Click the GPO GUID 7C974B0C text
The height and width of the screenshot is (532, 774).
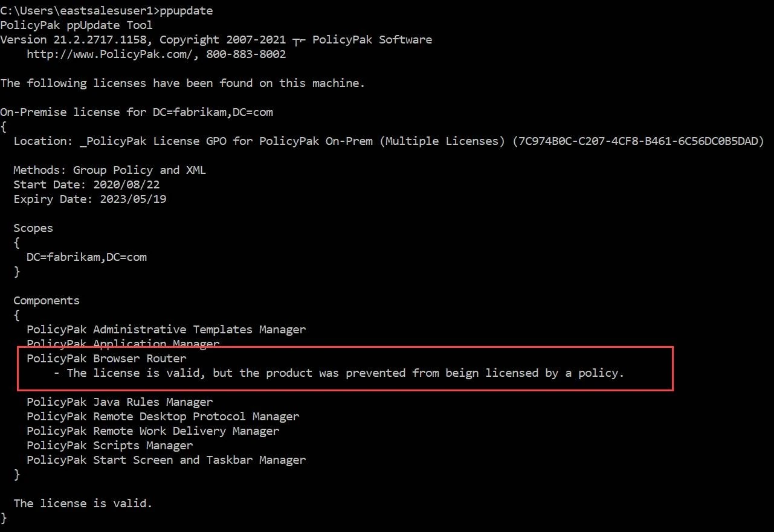pos(638,141)
